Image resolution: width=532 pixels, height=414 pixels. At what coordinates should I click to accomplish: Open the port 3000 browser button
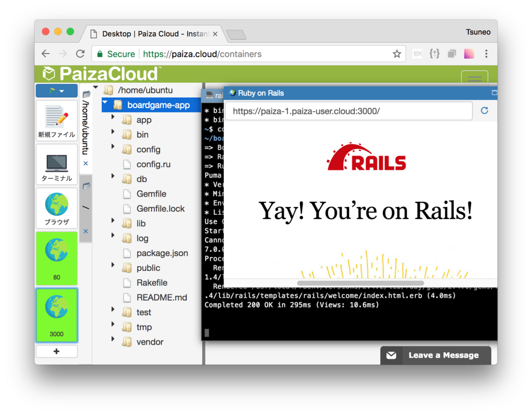pyautogui.click(x=57, y=315)
